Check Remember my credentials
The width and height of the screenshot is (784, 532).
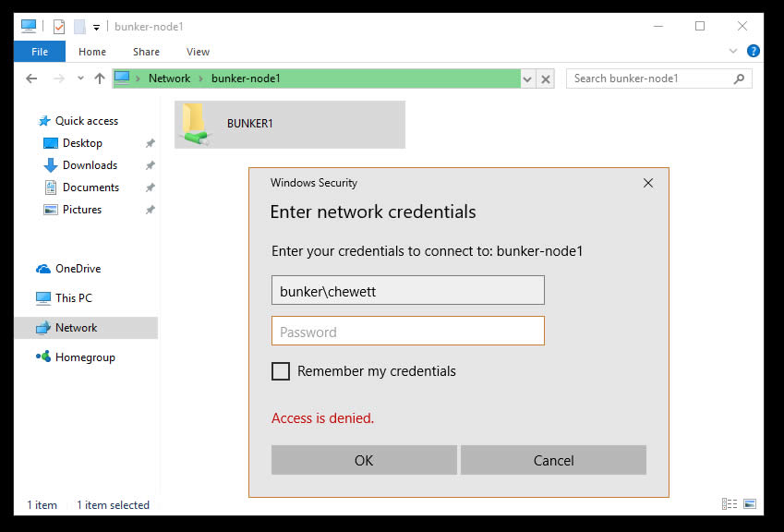tap(281, 370)
